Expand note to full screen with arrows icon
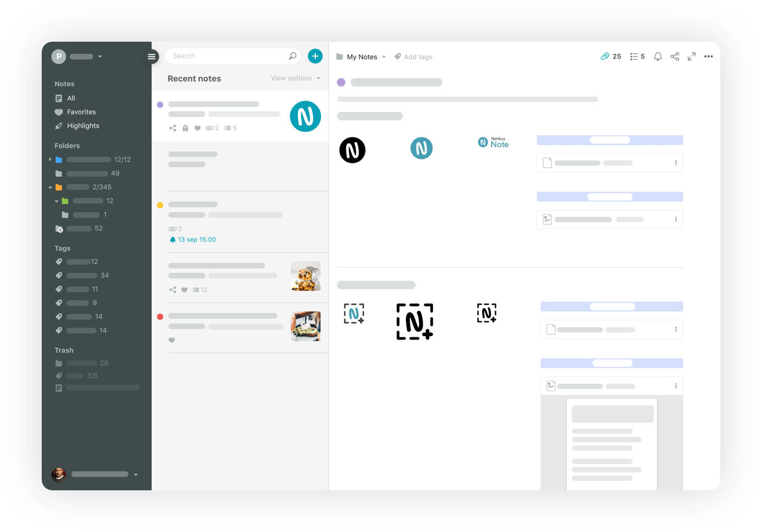Image resolution: width=762 pixels, height=532 pixels. pyautogui.click(x=691, y=56)
